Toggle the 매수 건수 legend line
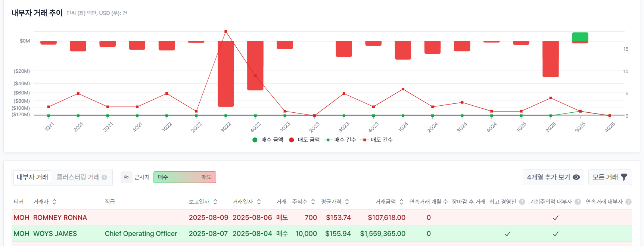Screen dimensions: 644x246 click(x=340, y=140)
